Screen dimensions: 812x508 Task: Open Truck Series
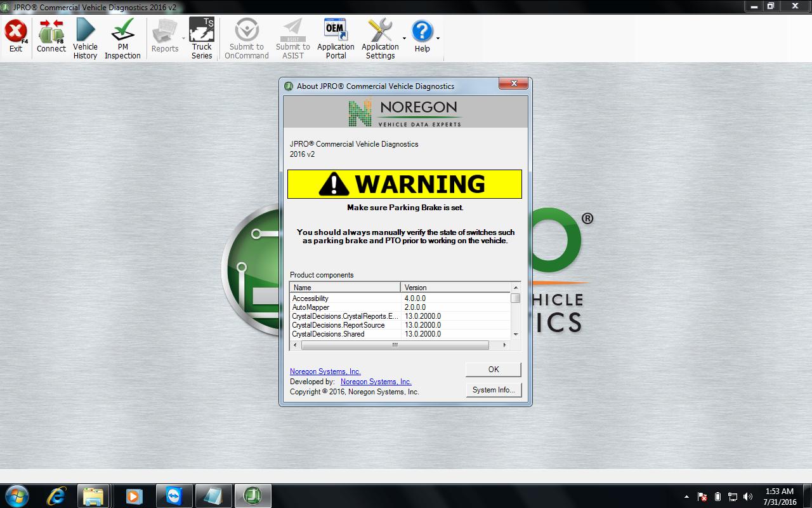202,39
